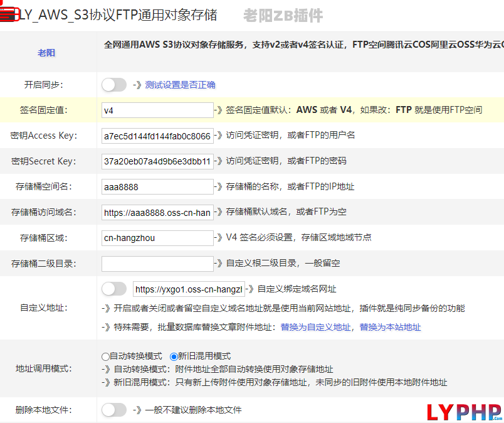Click the 签名固定值 input field
The image size is (504, 423).
tap(157, 110)
